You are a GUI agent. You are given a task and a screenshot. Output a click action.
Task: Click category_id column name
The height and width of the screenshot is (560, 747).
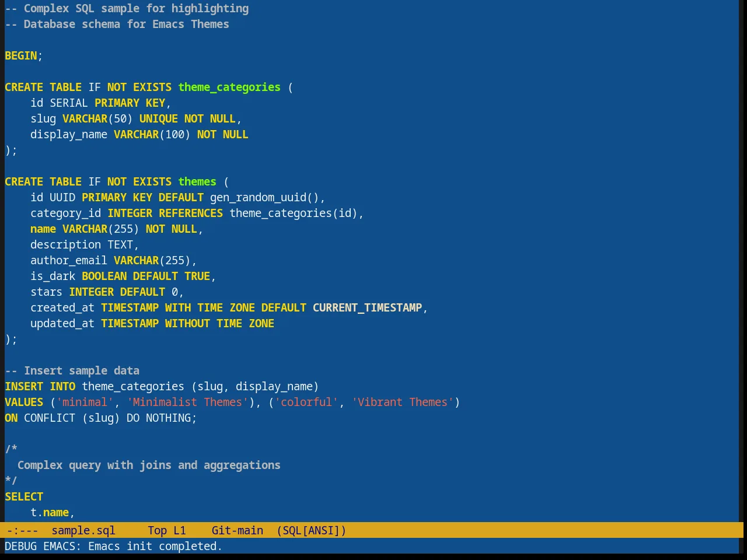[66, 213]
